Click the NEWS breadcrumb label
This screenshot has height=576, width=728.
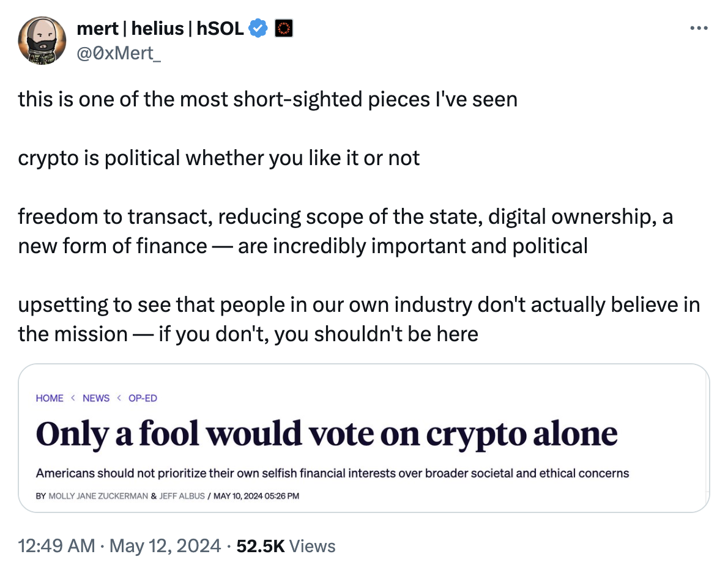tap(96, 398)
